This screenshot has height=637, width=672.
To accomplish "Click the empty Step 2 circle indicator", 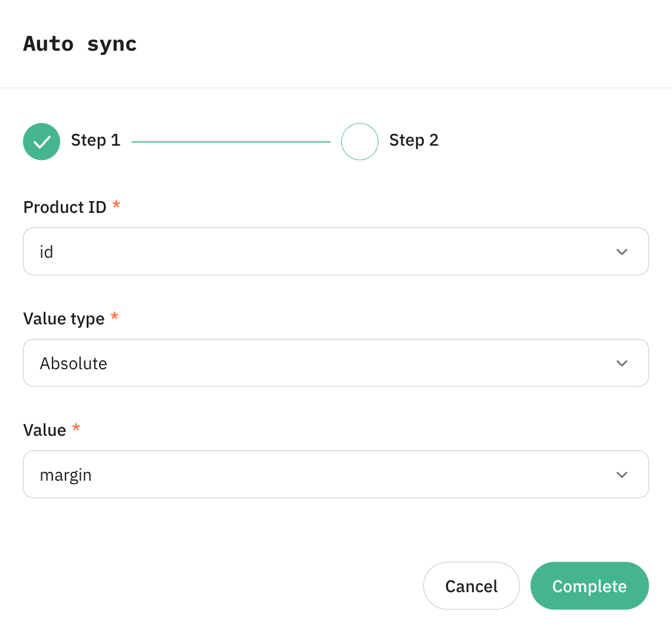I will point(360,142).
